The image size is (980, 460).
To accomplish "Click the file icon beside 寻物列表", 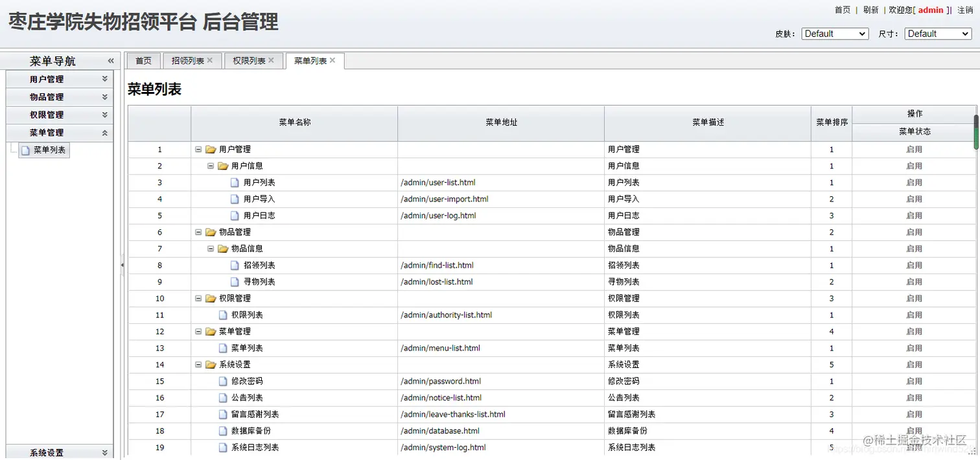I will tap(235, 282).
